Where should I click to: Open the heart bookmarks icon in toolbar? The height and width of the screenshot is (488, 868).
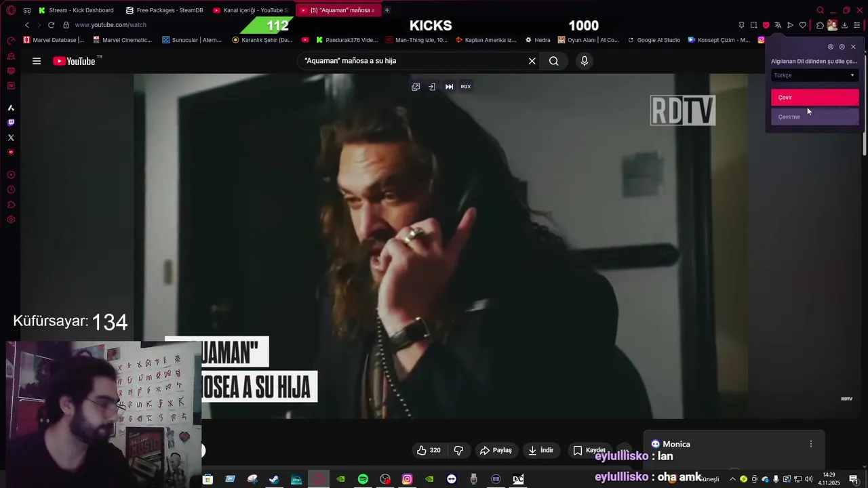pyautogui.click(x=802, y=25)
